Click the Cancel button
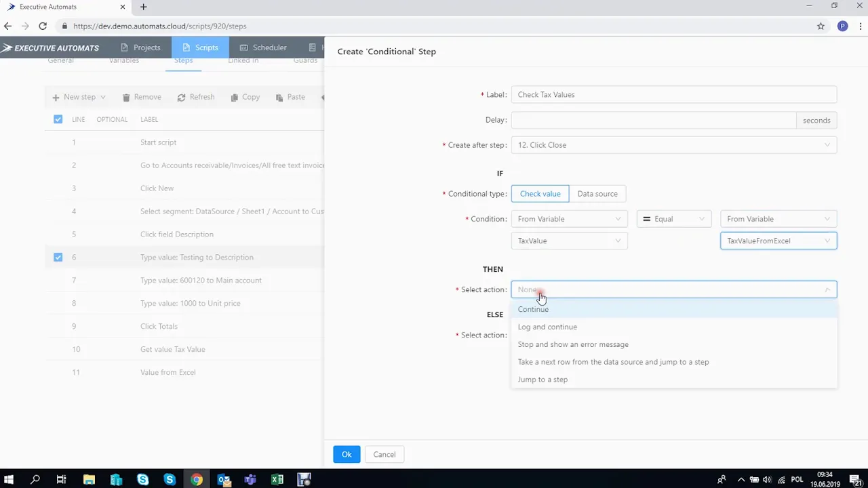The width and height of the screenshot is (868, 488). pos(384,454)
